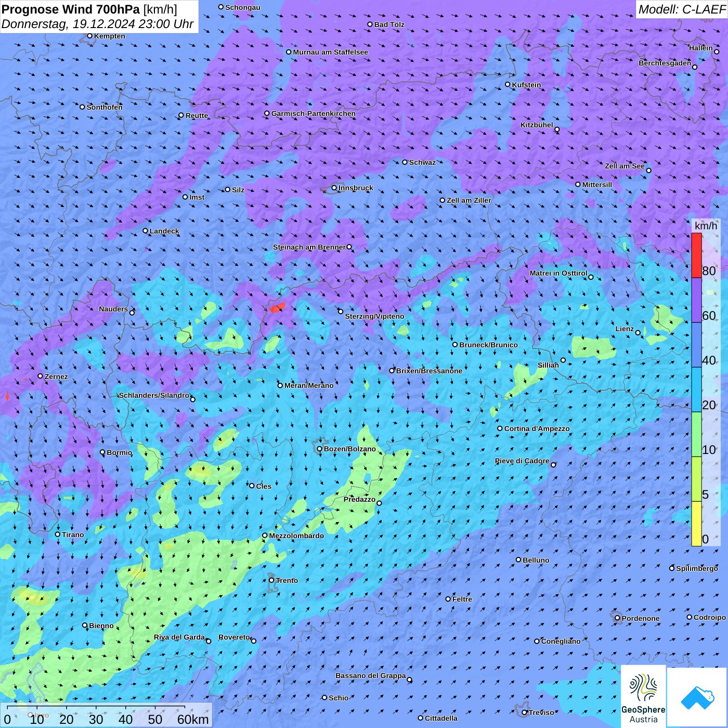Click the Mezzolombardo label
This screenshot has height=728, width=728.
pos(296,536)
